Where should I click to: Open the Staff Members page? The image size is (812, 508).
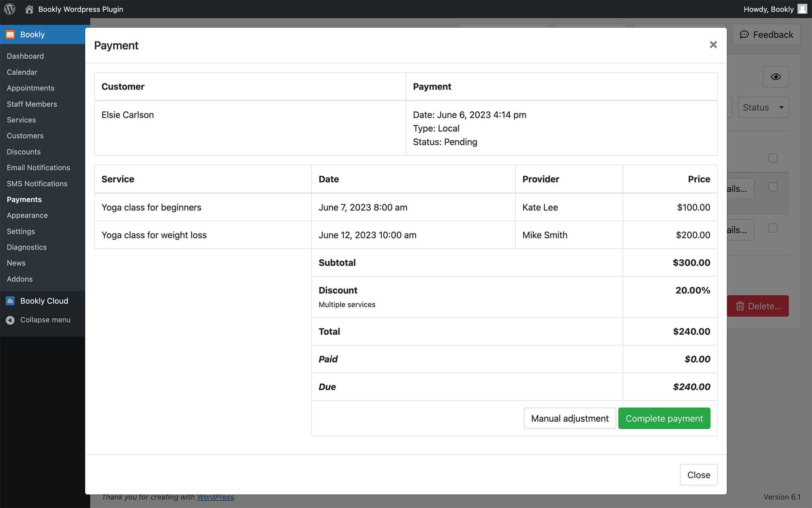pyautogui.click(x=32, y=104)
